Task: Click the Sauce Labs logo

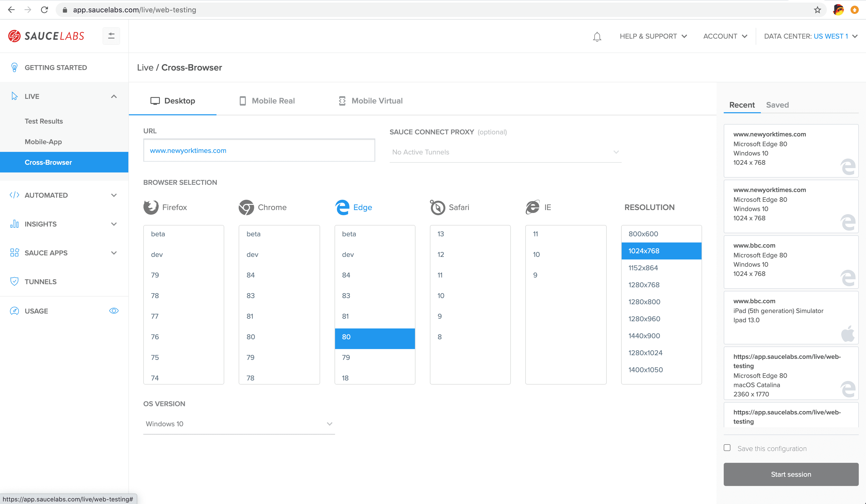Action: pyautogui.click(x=46, y=36)
